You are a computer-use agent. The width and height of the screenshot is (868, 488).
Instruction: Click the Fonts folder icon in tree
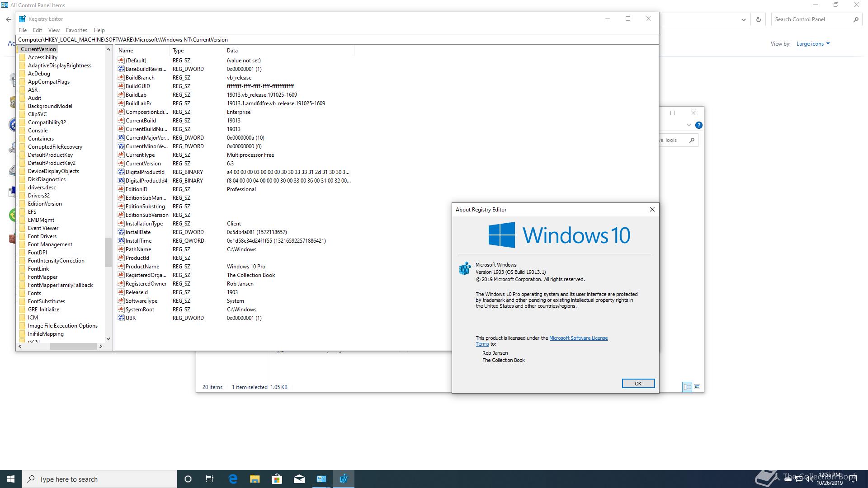tap(23, 293)
